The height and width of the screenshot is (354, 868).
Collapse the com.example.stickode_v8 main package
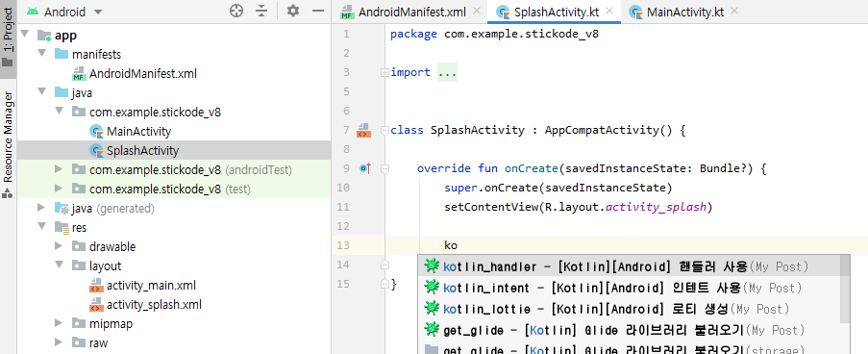pos(59,112)
